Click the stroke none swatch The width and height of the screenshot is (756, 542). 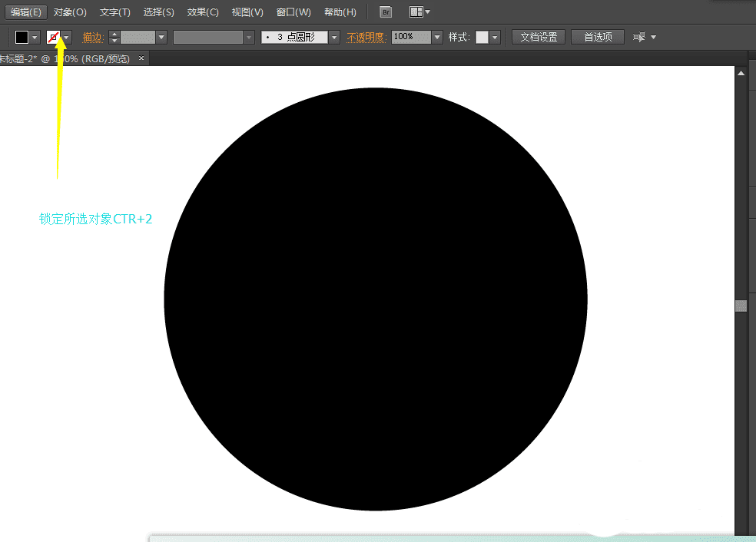coord(53,37)
